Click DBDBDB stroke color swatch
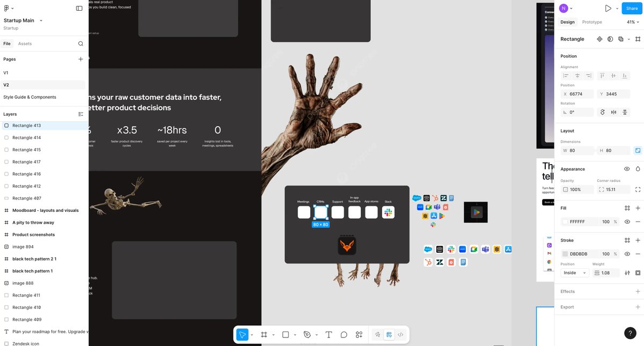Viewport: 644px width, 346px height. tap(566, 254)
